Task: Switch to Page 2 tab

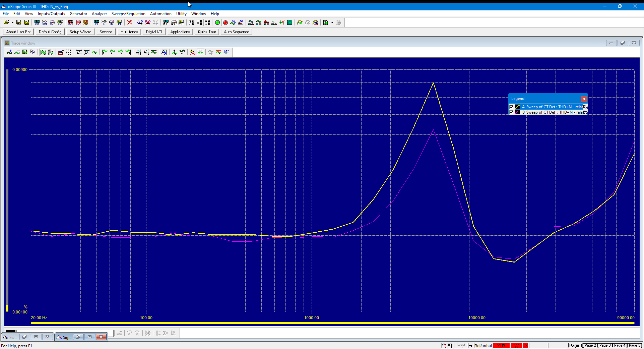Action: [590, 346]
